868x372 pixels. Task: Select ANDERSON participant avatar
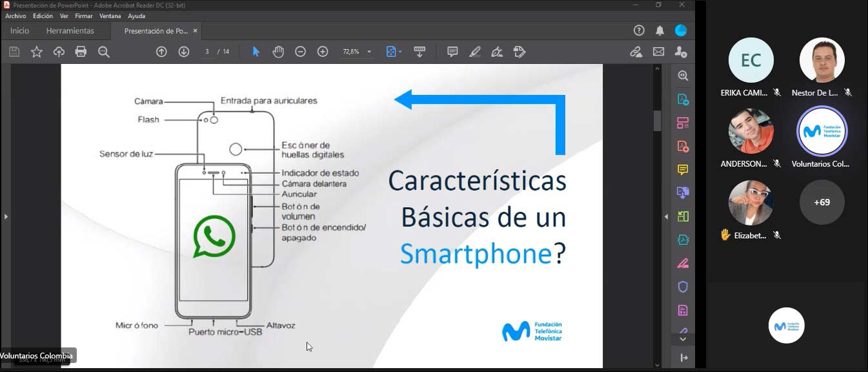751,131
